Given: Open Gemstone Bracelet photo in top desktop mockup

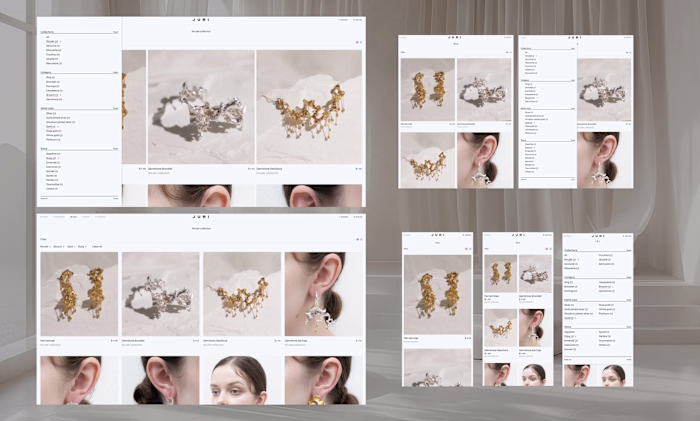Looking at the screenshot, I should [x=201, y=107].
